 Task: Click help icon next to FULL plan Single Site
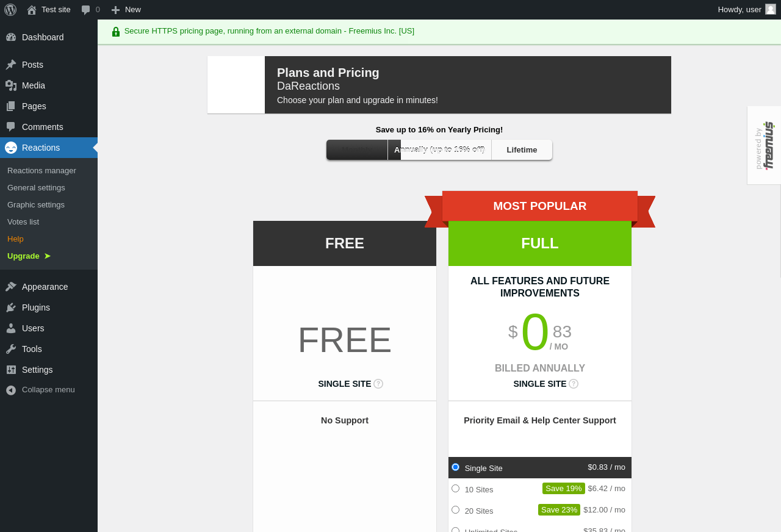pyautogui.click(x=574, y=384)
